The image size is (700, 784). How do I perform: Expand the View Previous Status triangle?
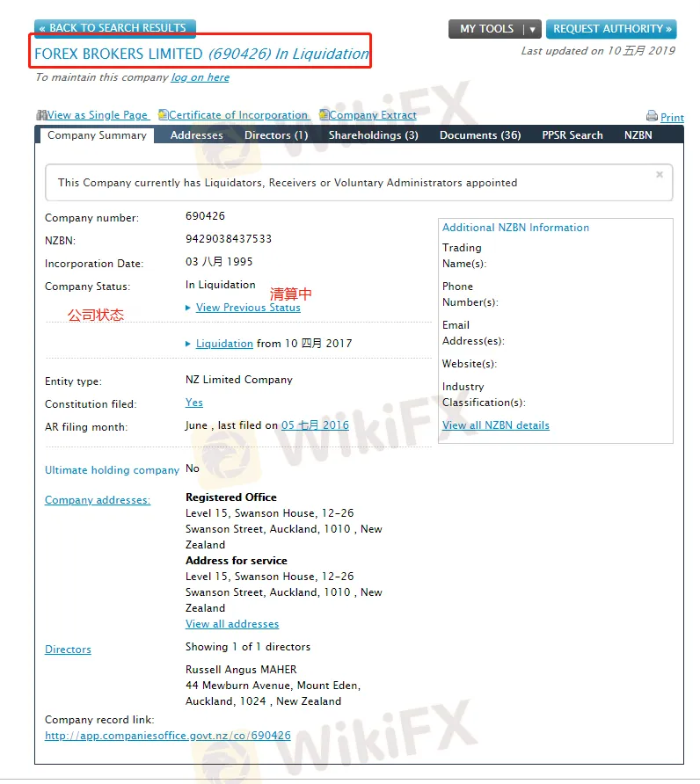click(x=188, y=308)
